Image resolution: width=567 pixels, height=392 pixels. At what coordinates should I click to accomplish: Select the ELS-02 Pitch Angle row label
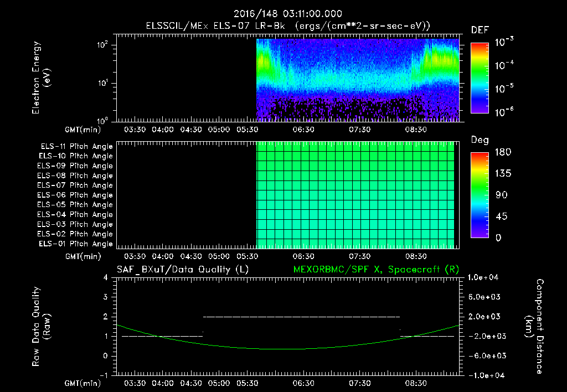[x=75, y=234]
